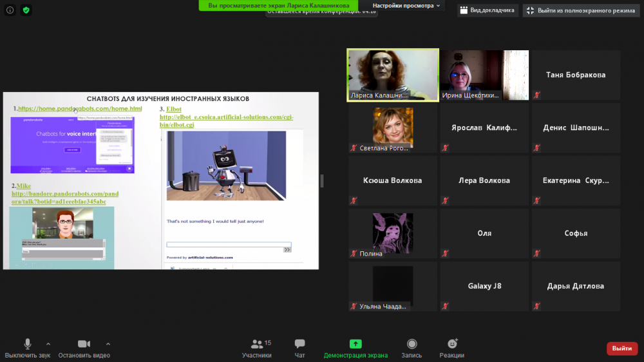644x362 pixels.
Task: Click the Record icon
Action: click(x=412, y=344)
